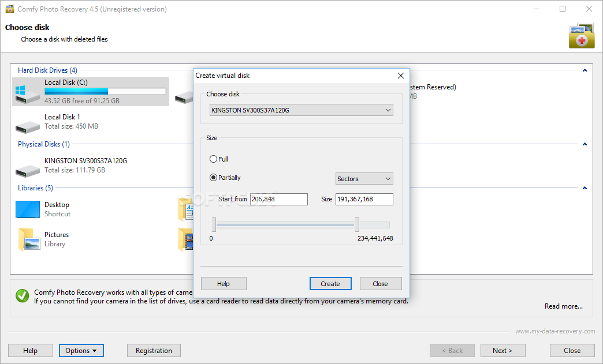Open the Sectors unit dropdown

coord(364,179)
